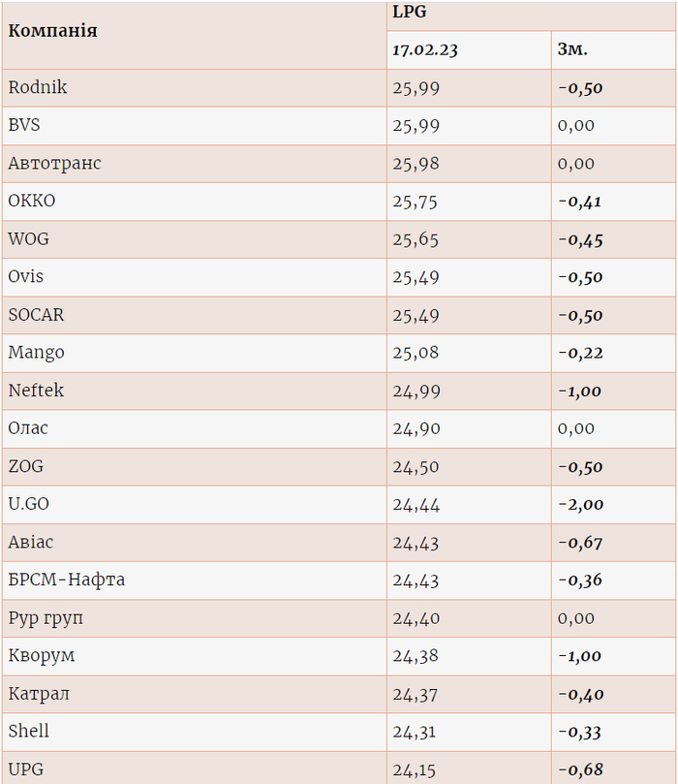Click the Ovis row label
This screenshot has height=784, width=678.
click(x=26, y=277)
